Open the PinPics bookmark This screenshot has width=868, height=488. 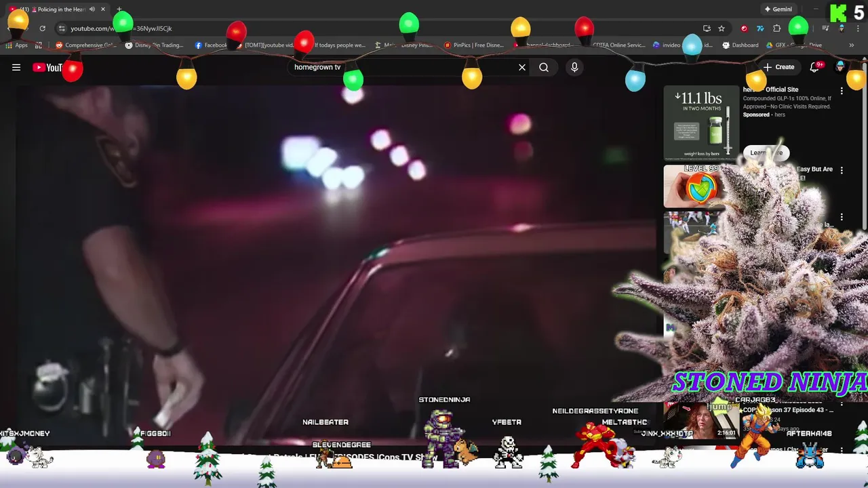(x=474, y=45)
